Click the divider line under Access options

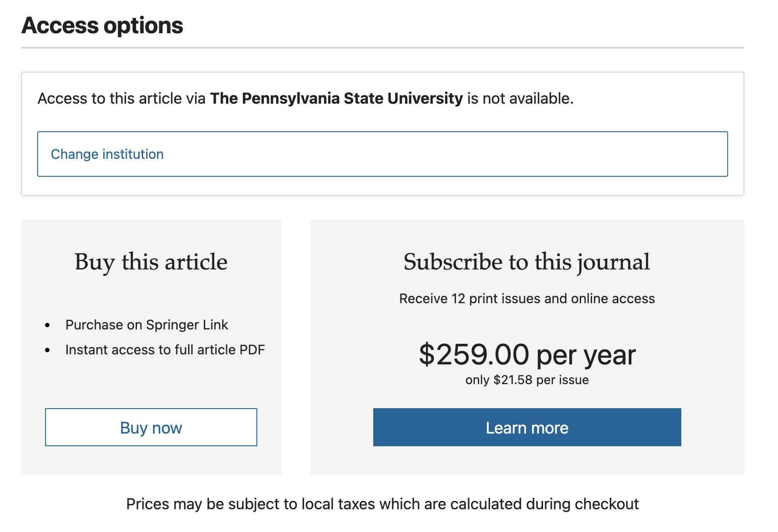point(382,48)
